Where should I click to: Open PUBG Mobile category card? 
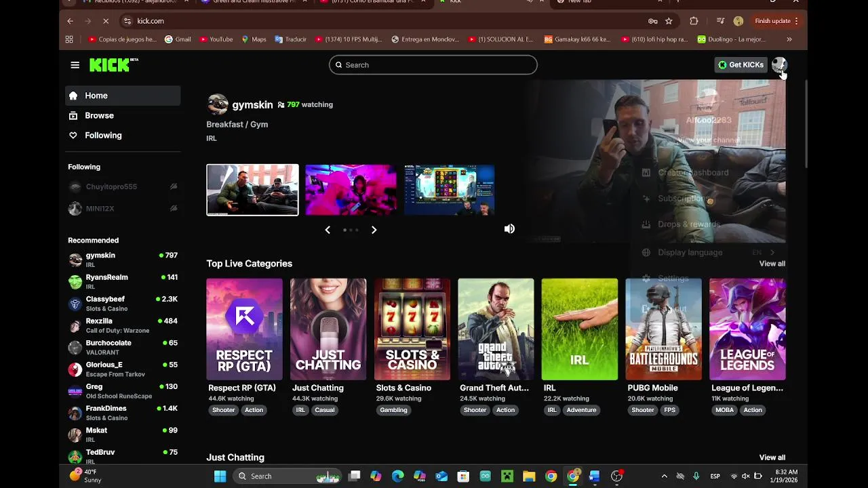663,329
